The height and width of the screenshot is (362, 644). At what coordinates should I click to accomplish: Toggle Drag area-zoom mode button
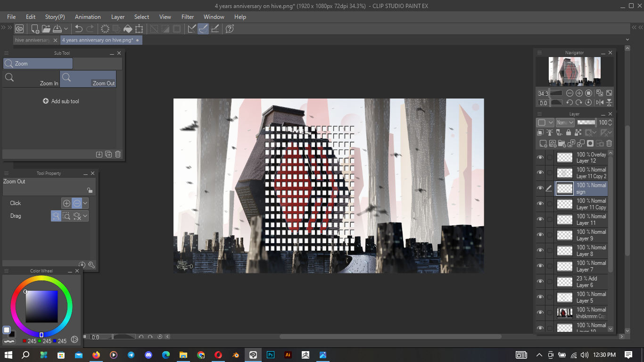coord(66,216)
